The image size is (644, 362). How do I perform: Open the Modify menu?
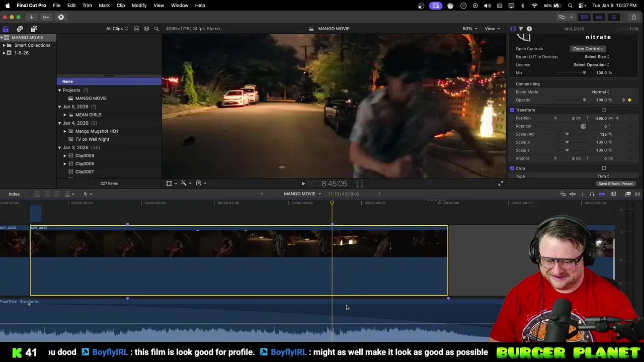tap(139, 6)
